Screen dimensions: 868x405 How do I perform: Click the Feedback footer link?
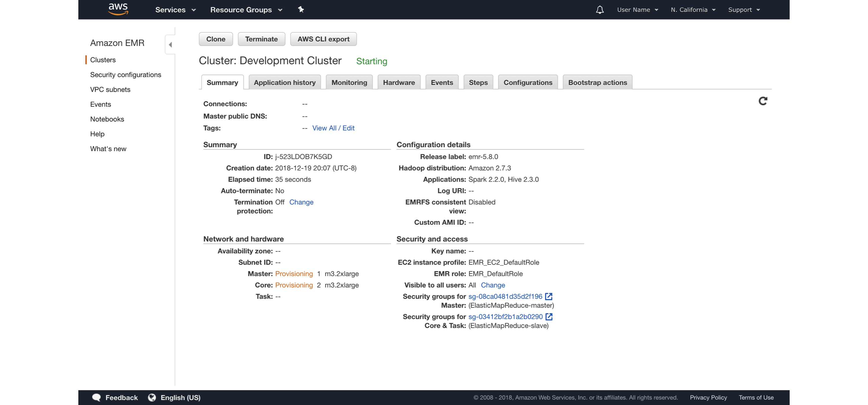click(x=122, y=397)
